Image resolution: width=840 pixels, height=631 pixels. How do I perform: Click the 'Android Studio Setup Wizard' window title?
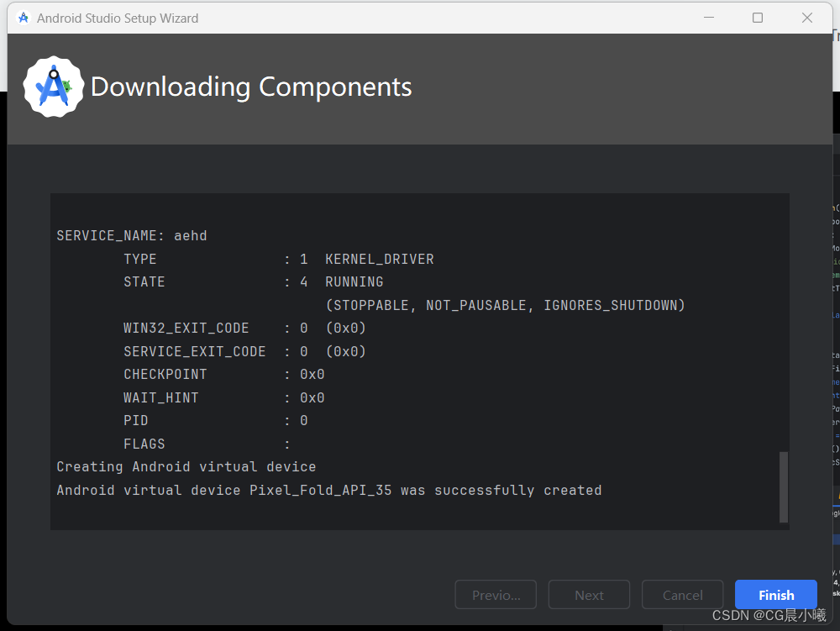118,18
